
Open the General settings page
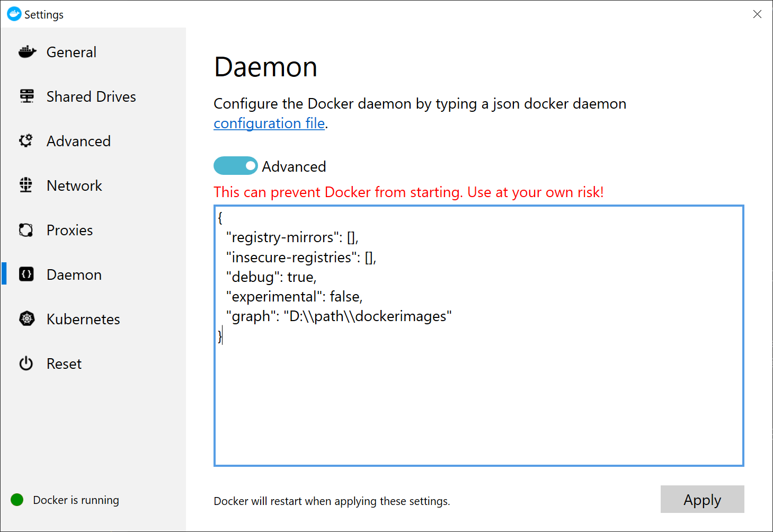71,51
